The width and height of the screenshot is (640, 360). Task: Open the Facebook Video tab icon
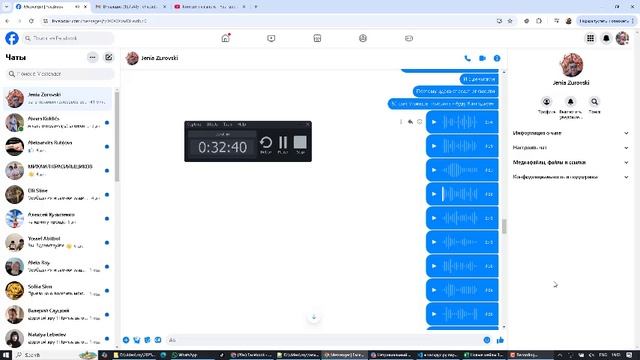click(271, 38)
